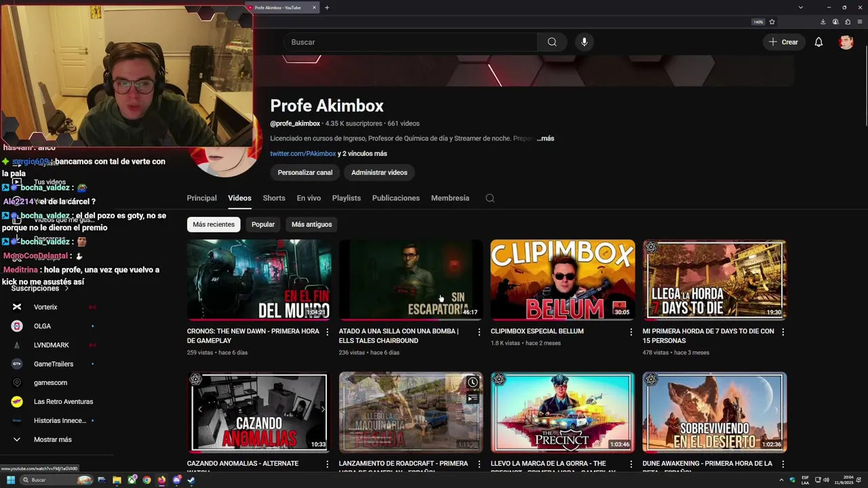Open options menu for CRONOS: THE NEW DAWN video
Screen dimensions: 868x488
(x=328, y=332)
